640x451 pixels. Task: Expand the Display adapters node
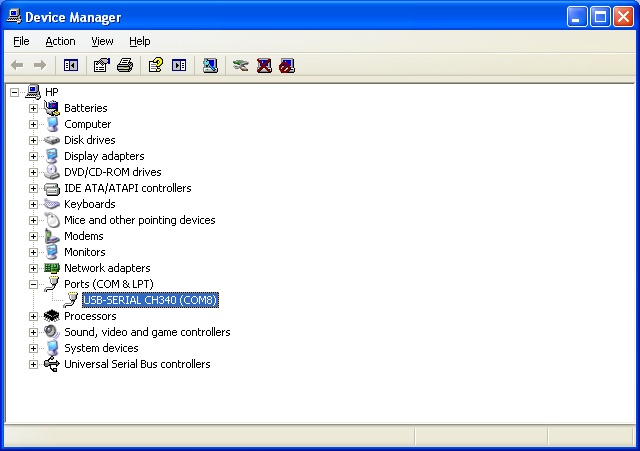(x=33, y=156)
